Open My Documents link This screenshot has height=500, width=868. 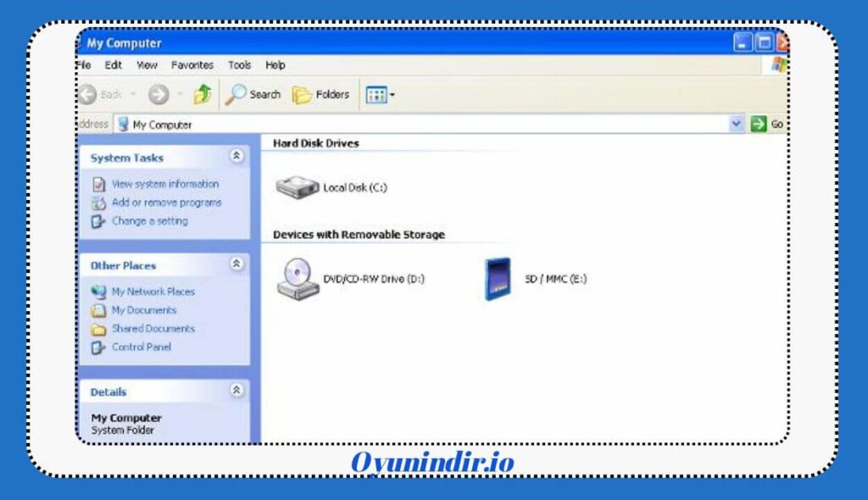[x=144, y=310]
